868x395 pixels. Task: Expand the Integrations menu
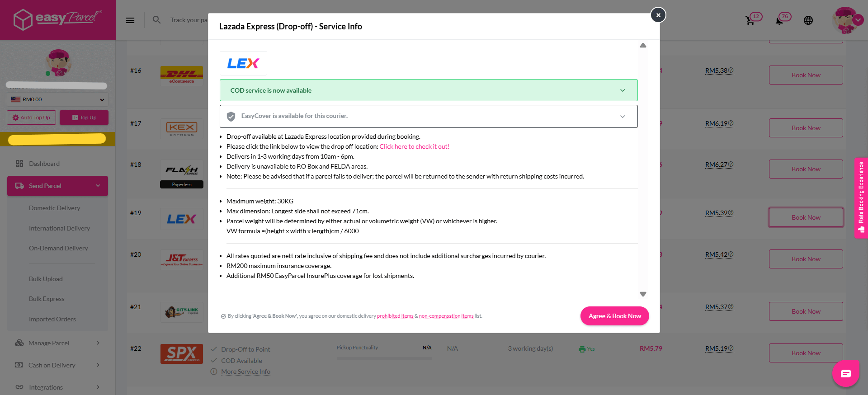click(x=57, y=387)
